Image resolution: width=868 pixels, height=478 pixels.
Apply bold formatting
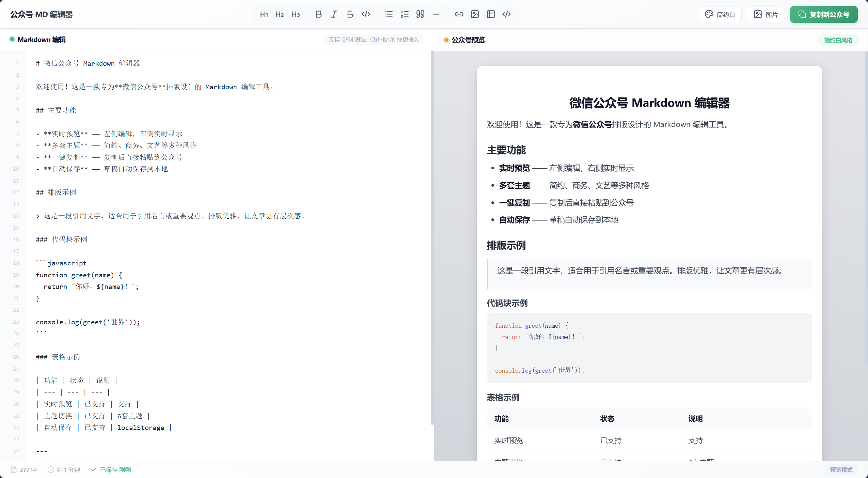(x=318, y=14)
